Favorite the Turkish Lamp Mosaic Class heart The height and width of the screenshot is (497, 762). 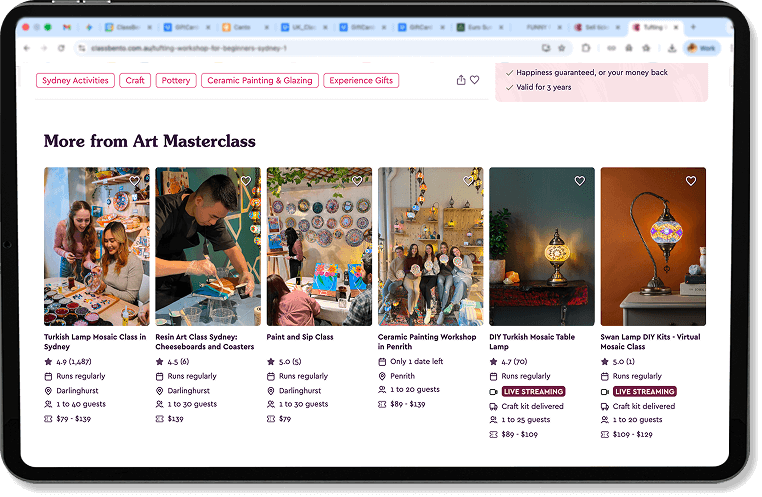click(134, 181)
